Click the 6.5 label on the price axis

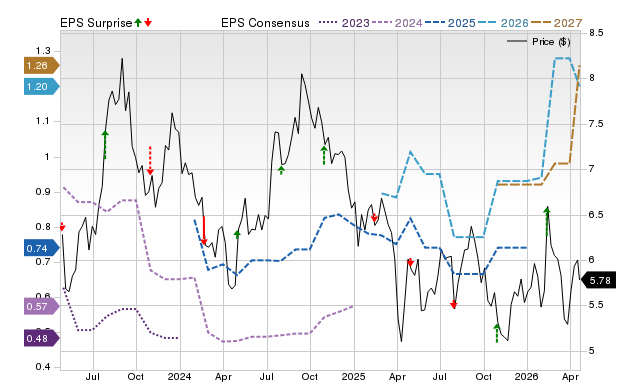coord(596,215)
